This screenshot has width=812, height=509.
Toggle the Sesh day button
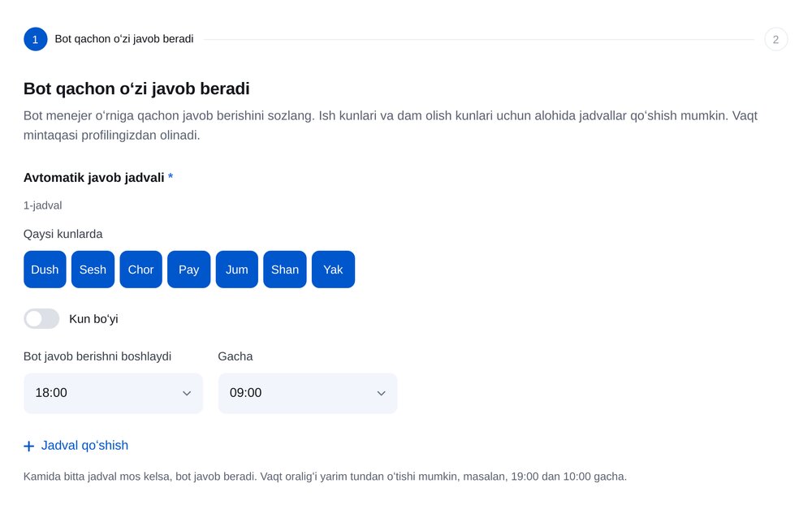pyautogui.click(x=93, y=270)
